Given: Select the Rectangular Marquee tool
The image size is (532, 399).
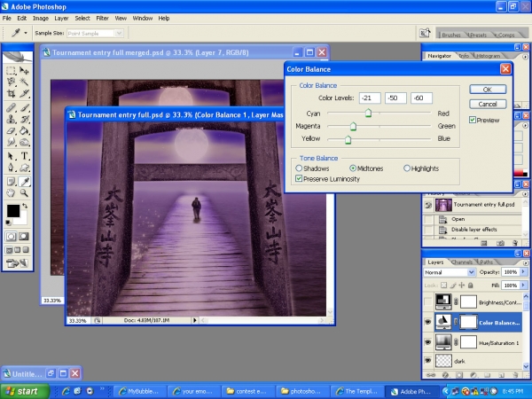Looking at the screenshot, I should 11,71.
